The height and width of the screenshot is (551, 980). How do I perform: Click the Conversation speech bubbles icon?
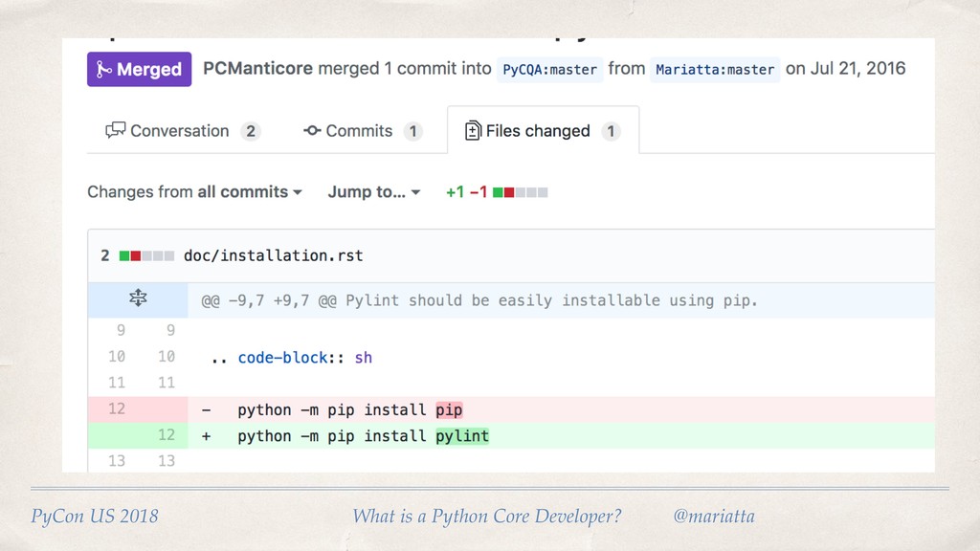[x=116, y=131]
